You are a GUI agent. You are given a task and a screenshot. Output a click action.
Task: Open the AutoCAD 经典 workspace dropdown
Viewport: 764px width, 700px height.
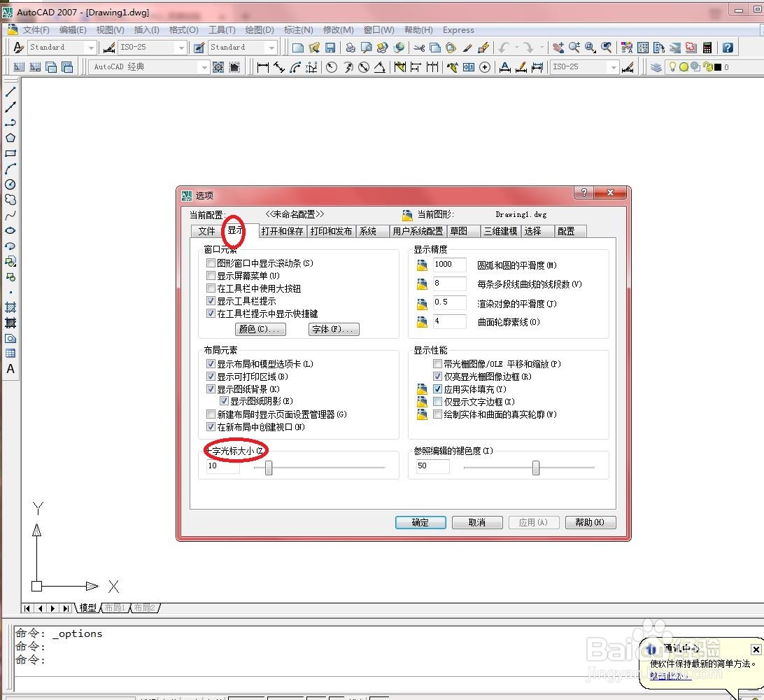(x=204, y=66)
